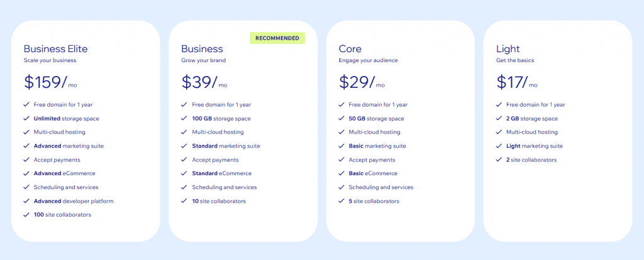Click checkmark next to Light marketing suite
The image size is (644, 260).
pos(499,146)
